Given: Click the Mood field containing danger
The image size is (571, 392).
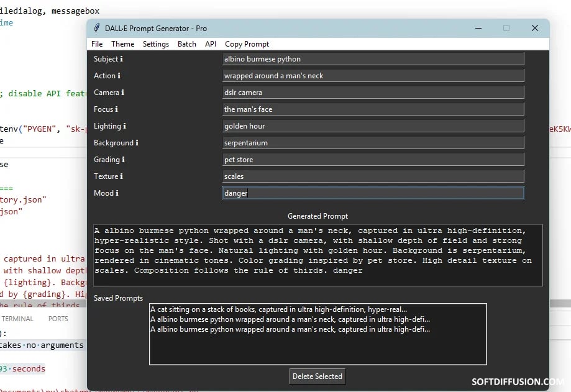Looking at the screenshot, I should point(373,193).
